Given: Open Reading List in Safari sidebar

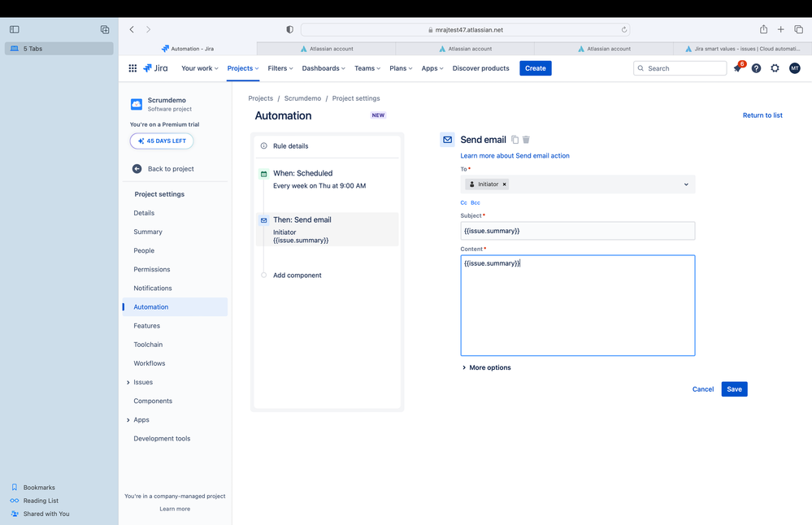Looking at the screenshot, I should point(41,501).
